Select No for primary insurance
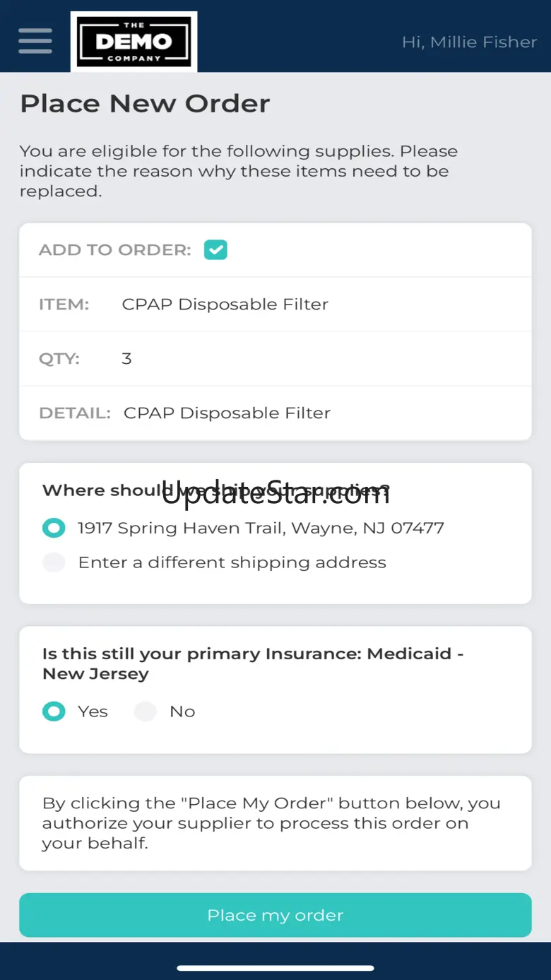Image resolution: width=551 pixels, height=980 pixels. [146, 712]
